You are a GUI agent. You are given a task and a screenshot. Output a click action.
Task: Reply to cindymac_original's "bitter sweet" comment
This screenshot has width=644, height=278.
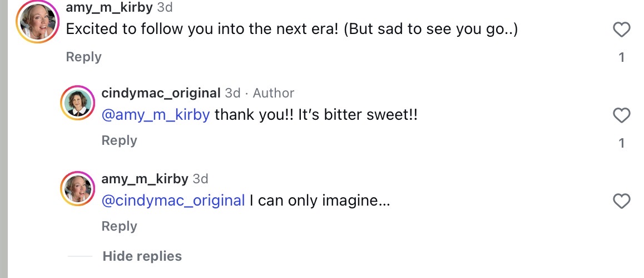pyautogui.click(x=119, y=140)
